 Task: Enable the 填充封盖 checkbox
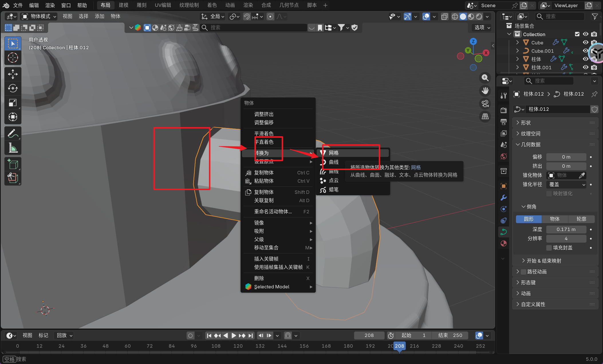click(549, 248)
